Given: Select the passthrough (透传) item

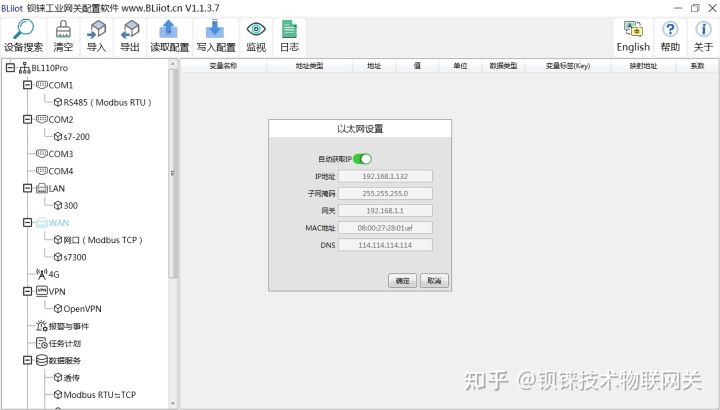Looking at the screenshot, I should tap(67, 377).
